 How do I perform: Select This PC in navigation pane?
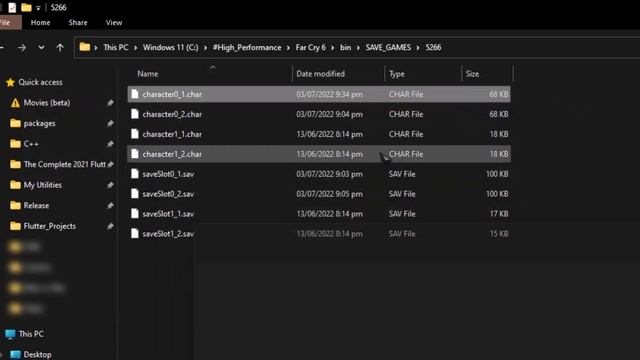pyautogui.click(x=31, y=334)
